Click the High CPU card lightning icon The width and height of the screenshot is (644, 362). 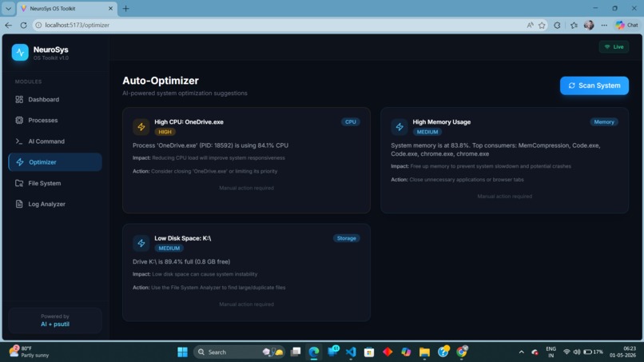click(141, 127)
